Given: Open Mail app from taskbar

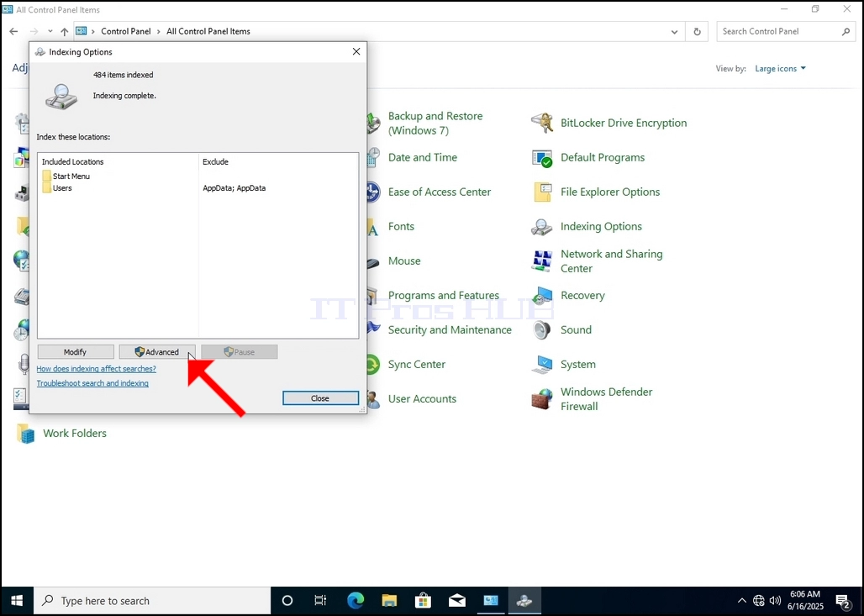Looking at the screenshot, I should point(457,601).
